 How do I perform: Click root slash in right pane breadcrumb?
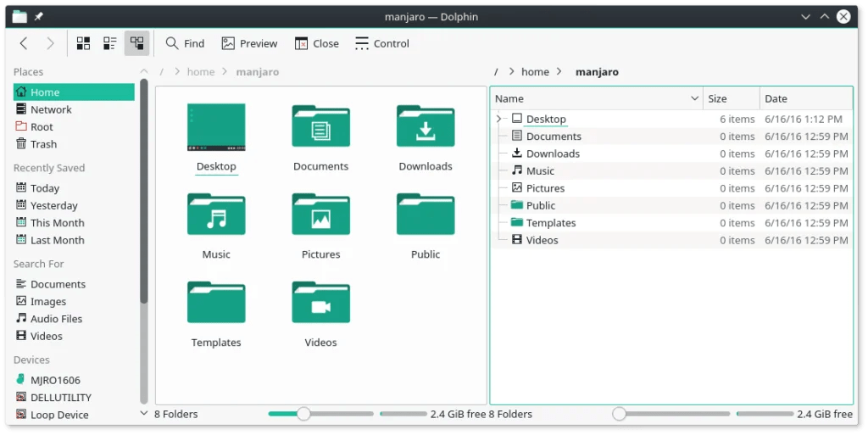496,72
